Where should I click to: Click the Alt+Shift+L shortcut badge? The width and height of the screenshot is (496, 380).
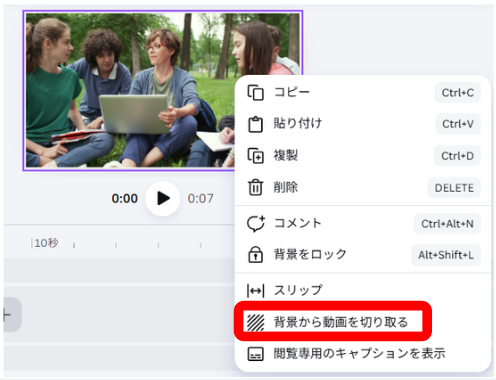point(446,255)
